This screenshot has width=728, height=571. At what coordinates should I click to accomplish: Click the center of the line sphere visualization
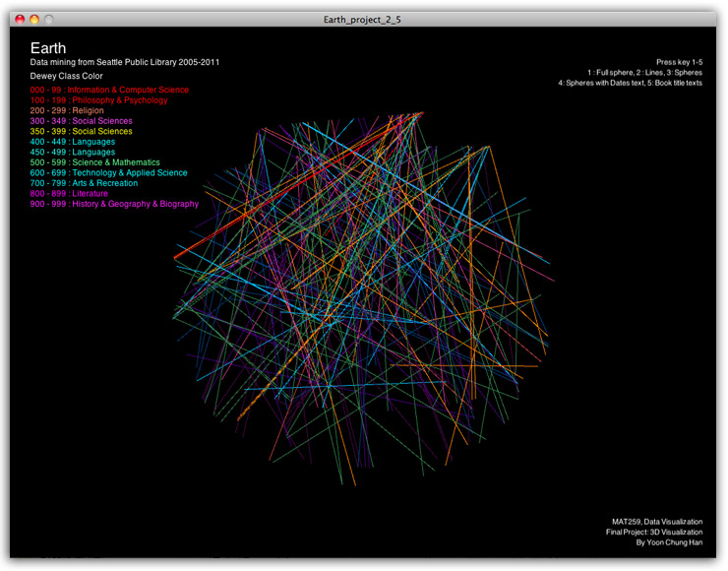pyautogui.click(x=363, y=298)
